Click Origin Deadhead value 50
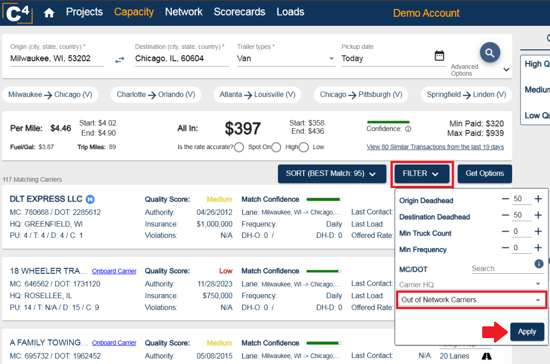 [521, 199]
